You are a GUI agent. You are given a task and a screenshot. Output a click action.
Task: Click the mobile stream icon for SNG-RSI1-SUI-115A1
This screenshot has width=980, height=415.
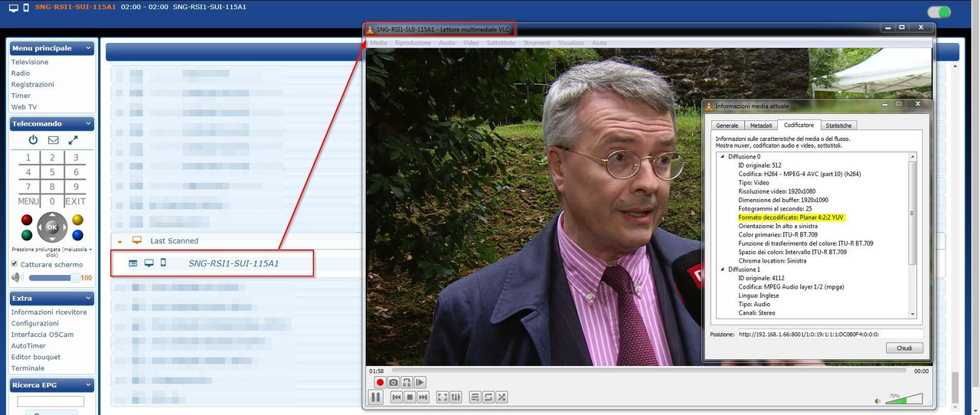click(163, 263)
